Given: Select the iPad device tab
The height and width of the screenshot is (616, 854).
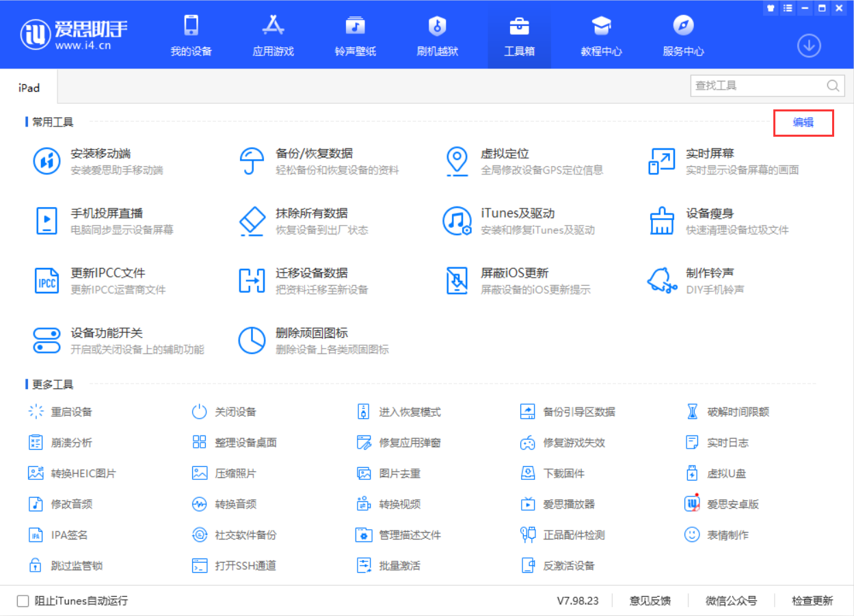Looking at the screenshot, I should tap(29, 88).
